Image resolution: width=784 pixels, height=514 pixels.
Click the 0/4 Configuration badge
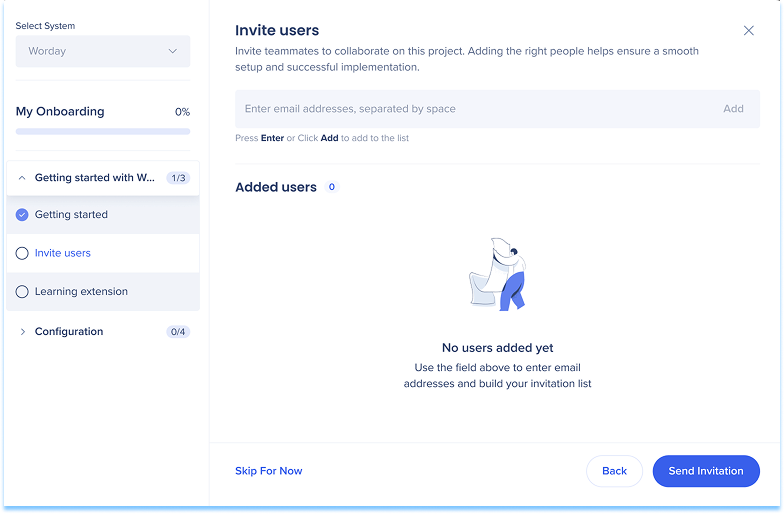pyautogui.click(x=178, y=332)
